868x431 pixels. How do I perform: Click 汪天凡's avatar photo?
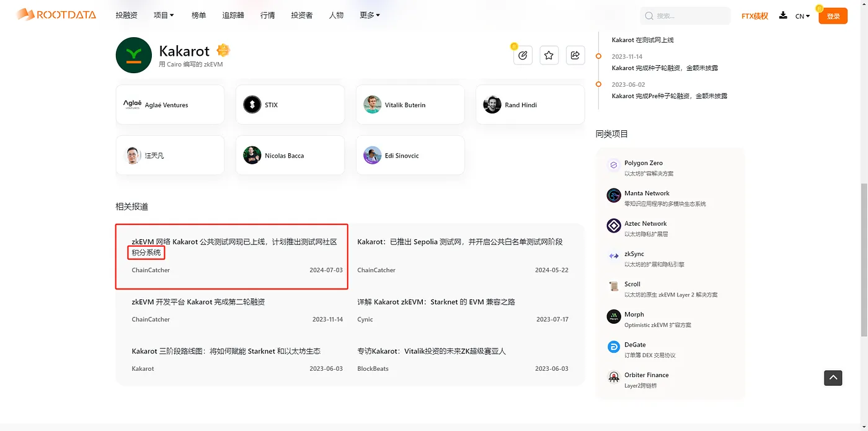point(132,156)
